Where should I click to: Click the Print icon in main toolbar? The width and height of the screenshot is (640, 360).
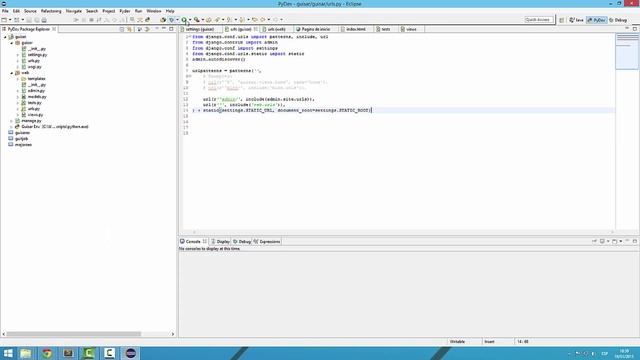[x=44, y=20]
